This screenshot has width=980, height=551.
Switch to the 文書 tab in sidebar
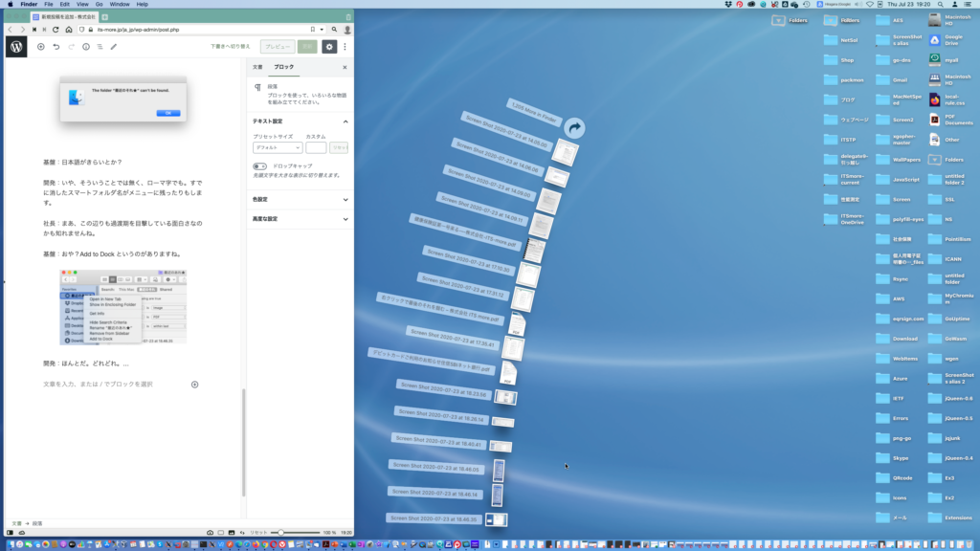(257, 67)
